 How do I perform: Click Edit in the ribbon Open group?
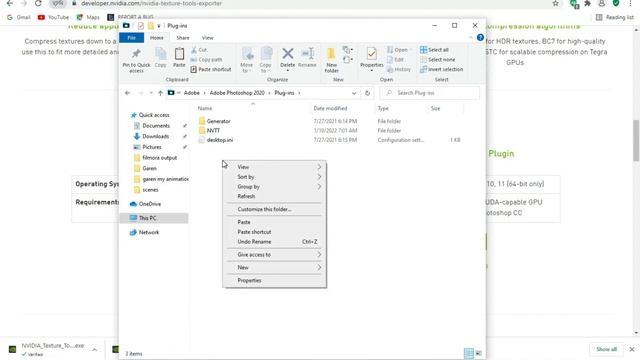tap(395, 60)
